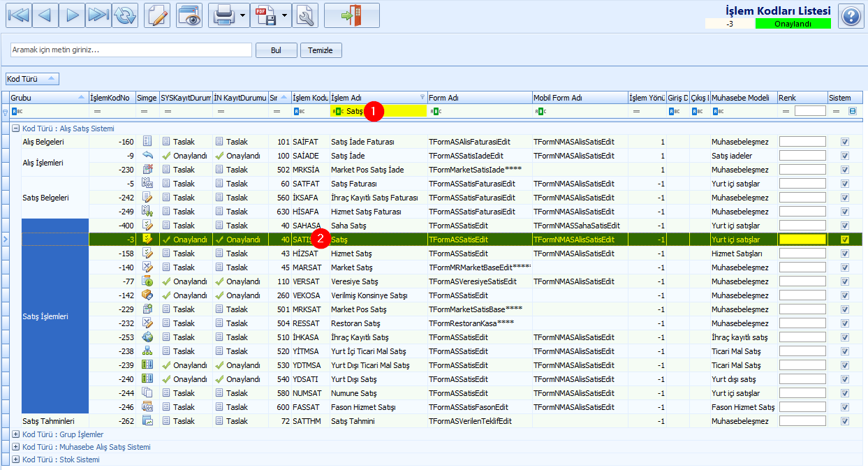Click the chart icon in the SATTHM row
This screenshot has width=868, height=470.
tap(147, 421)
